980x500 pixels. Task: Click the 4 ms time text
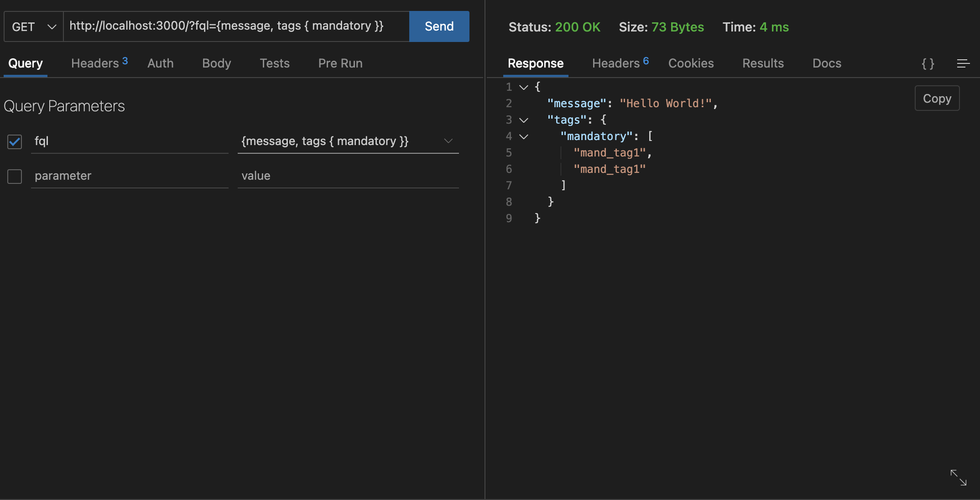click(x=774, y=27)
